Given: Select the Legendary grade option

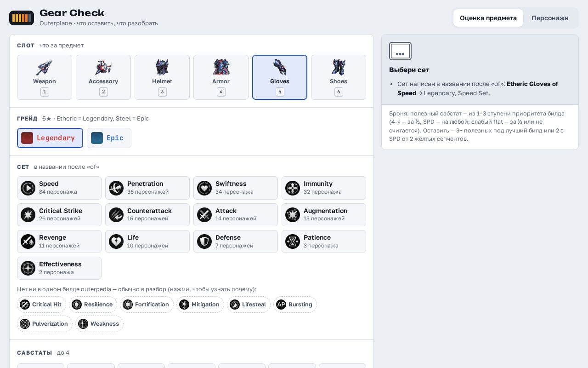Looking at the screenshot, I should [50, 138].
